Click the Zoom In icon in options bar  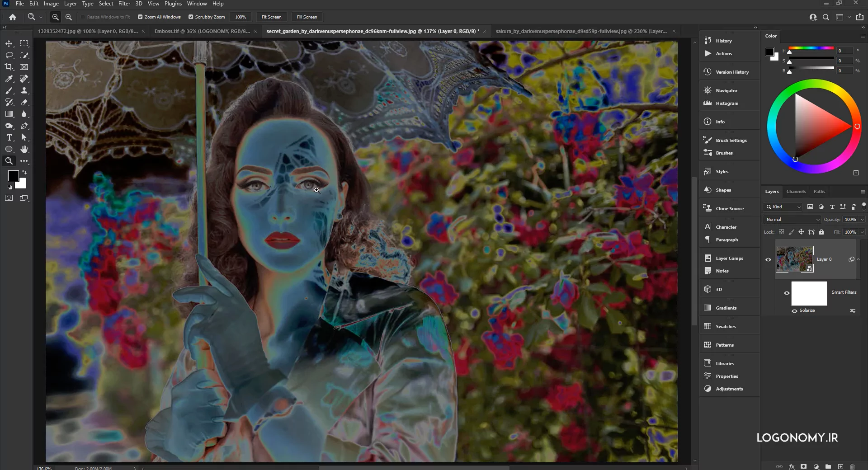[x=55, y=17]
